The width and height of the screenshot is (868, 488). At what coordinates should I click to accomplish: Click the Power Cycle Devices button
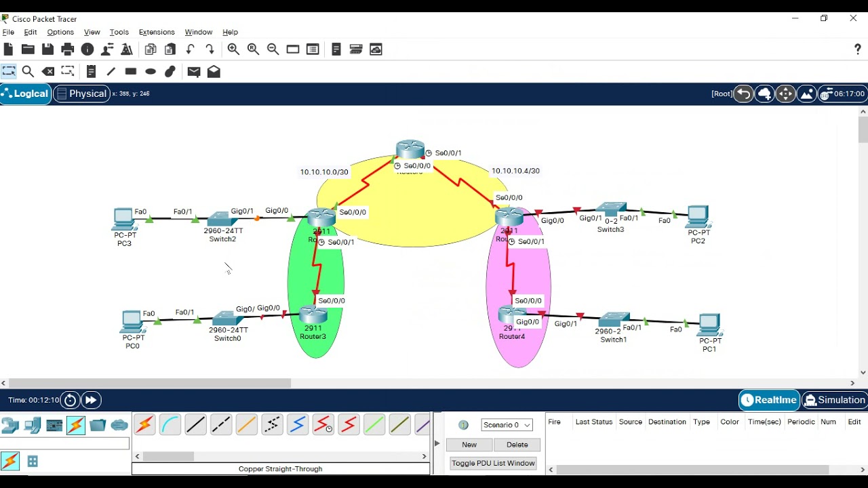tap(70, 400)
